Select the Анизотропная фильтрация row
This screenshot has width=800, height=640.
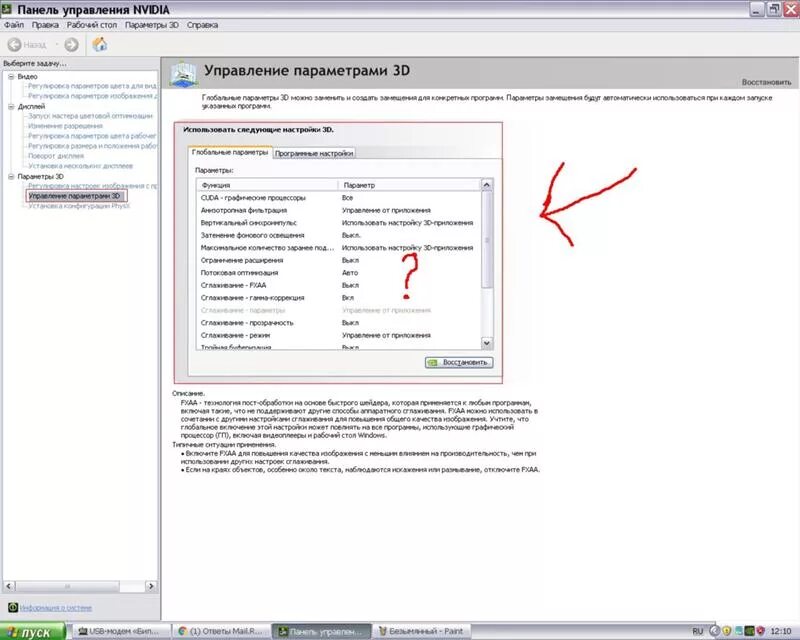pyautogui.click(x=339, y=210)
